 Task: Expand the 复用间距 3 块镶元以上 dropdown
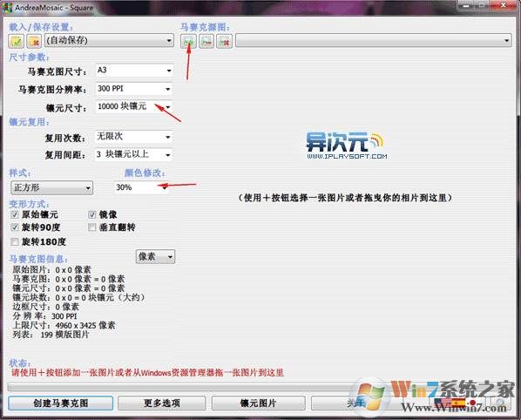click(133, 154)
